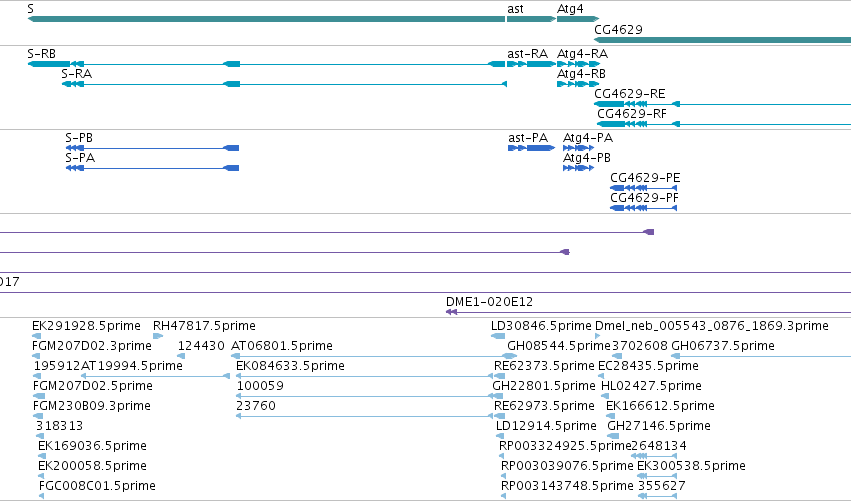Select the 124430 feature
The width and height of the screenshot is (851, 501).
point(181,356)
